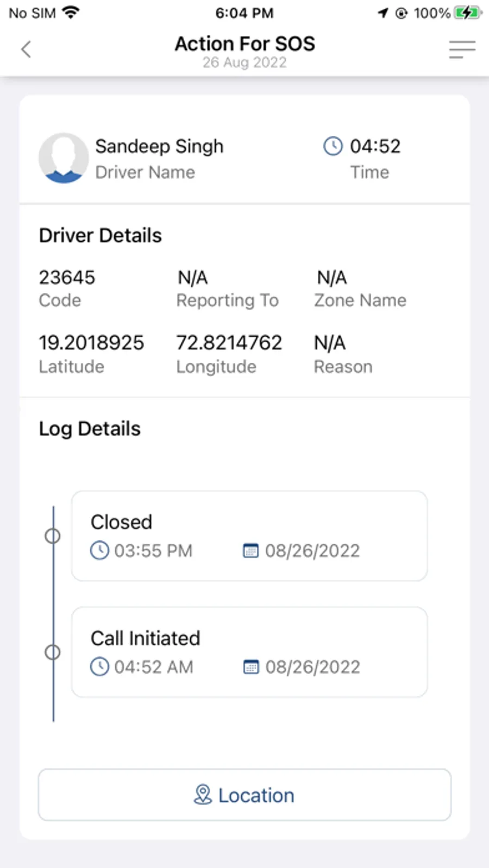Tap the battery indicator in status bar
Screen dimensions: 489x868
point(468,12)
